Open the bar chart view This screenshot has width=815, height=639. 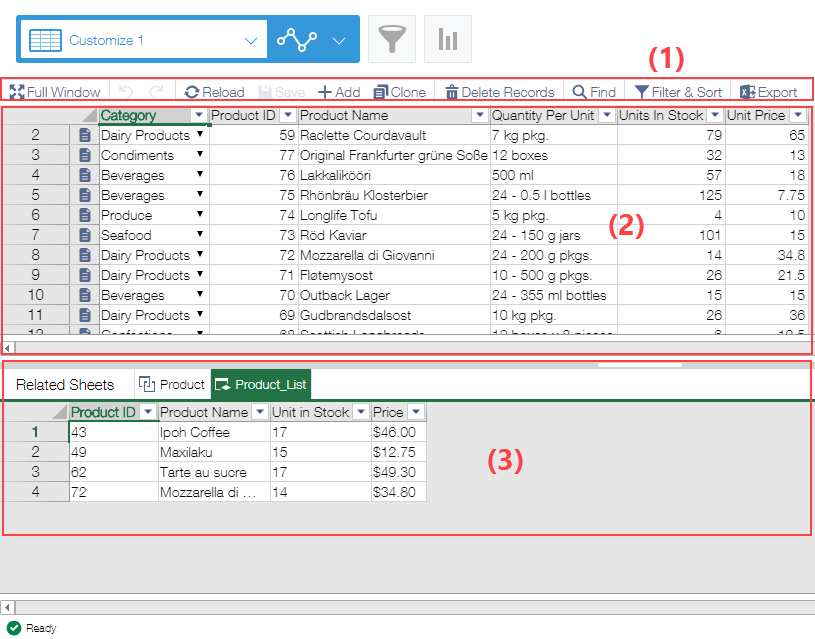tap(448, 40)
